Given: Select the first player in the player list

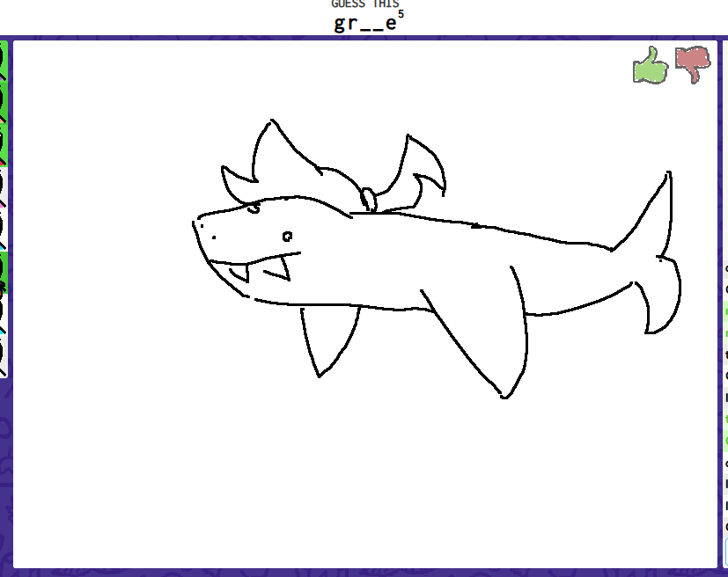Looking at the screenshot, I should pyautogui.click(x=4, y=60).
